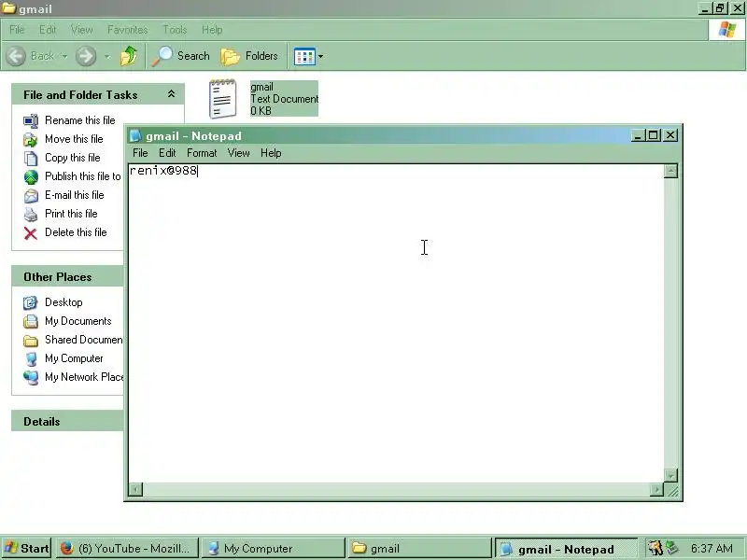Screen dimensions: 747x560
Task: Click Notepad horizontal scrollbar right arrow
Action: 656,489
